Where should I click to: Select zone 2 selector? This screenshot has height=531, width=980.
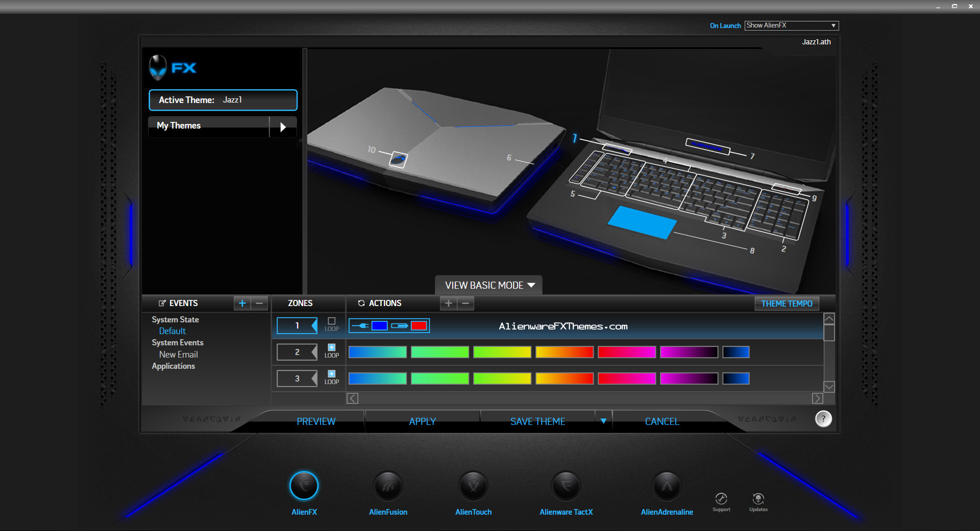297,352
